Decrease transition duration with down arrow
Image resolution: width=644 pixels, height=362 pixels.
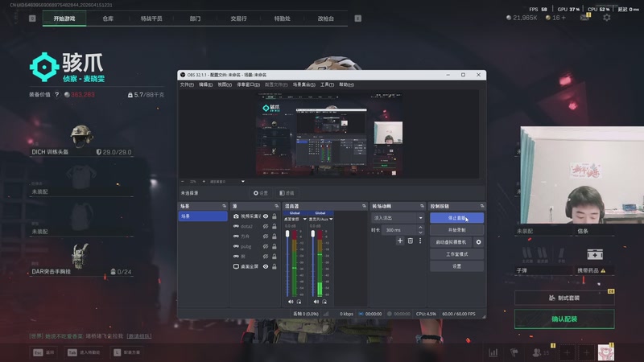click(420, 232)
